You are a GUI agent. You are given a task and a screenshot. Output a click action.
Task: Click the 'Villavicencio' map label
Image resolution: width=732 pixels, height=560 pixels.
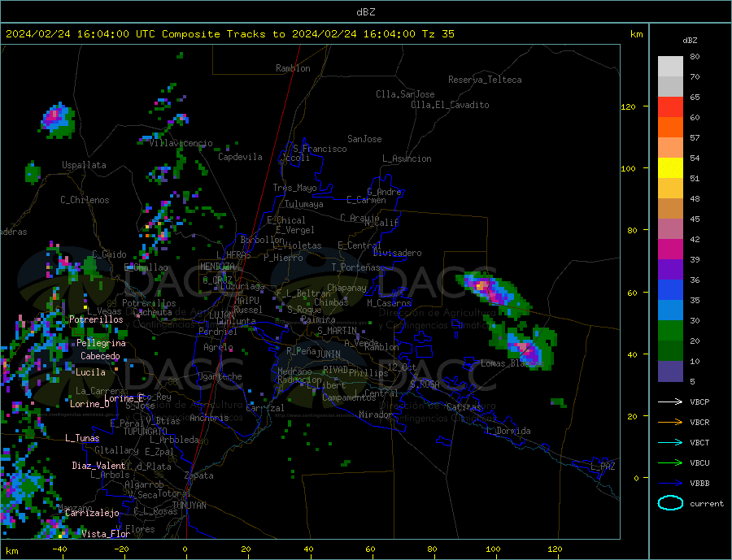pyautogui.click(x=181, y=143)
